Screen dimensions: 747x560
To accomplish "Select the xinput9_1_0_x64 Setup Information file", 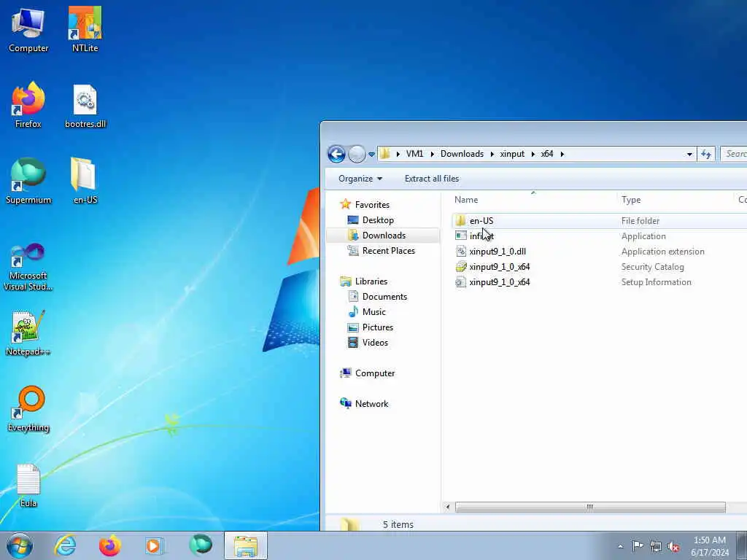I will click(x=499, y=282).
